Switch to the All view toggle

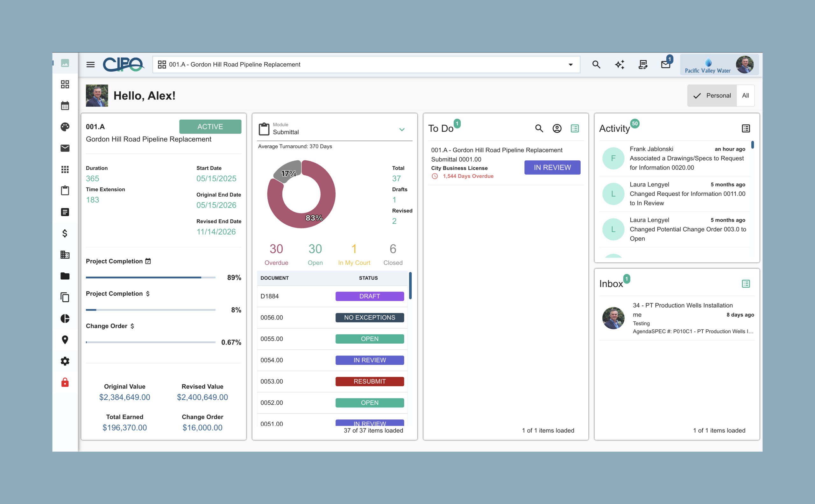(x=745, y=96)
